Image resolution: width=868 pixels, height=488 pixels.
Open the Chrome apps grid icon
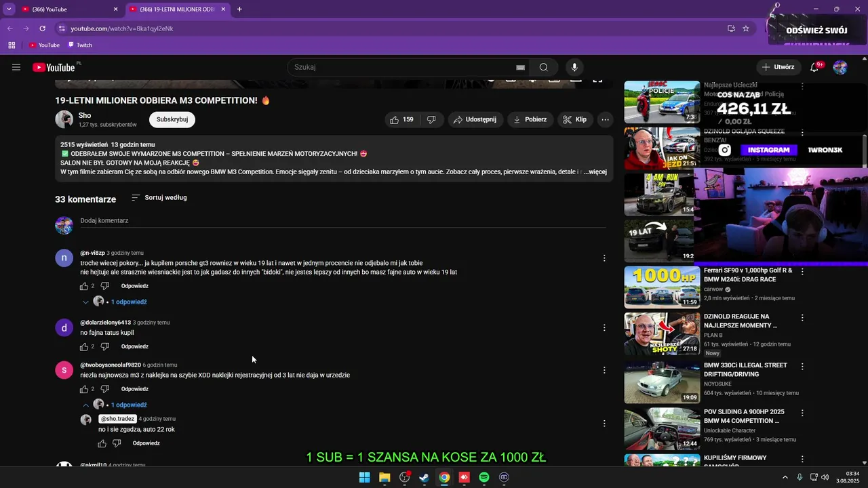pos(12,45)
